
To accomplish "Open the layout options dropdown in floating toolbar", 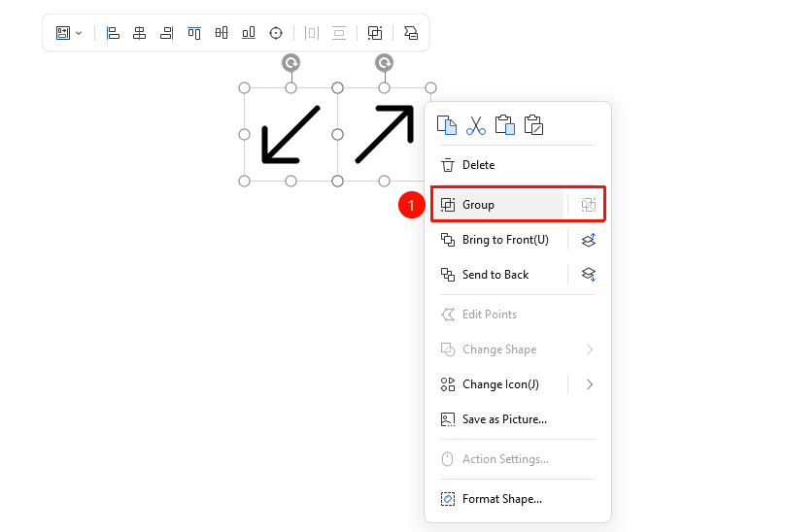I will [69, 33].
